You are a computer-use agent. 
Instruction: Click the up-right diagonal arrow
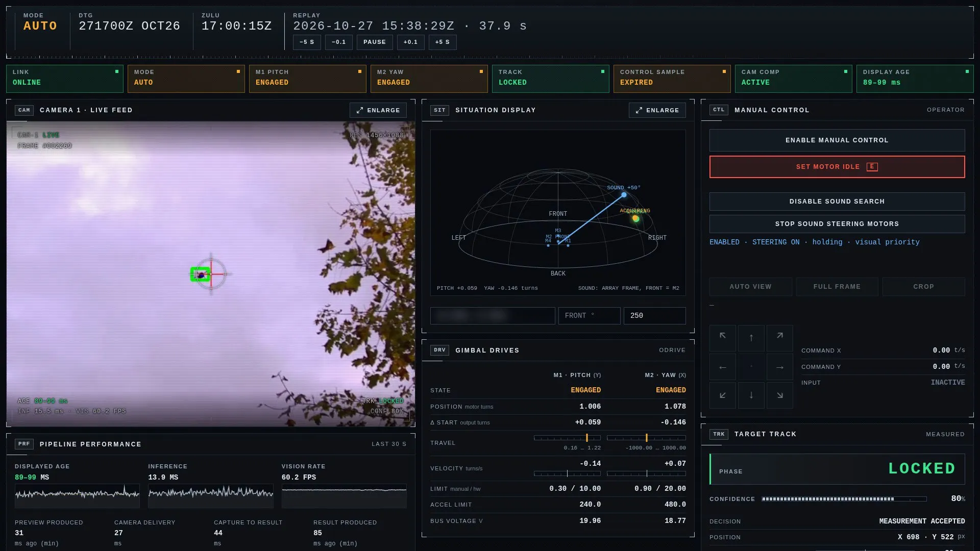(x=780, y=338)
